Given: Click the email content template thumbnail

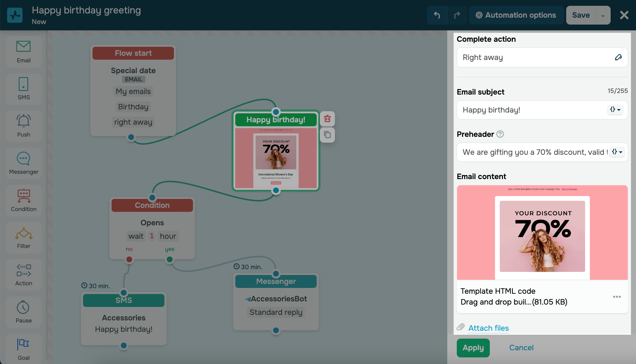Looking at the screenshot, I should (542, 232).
